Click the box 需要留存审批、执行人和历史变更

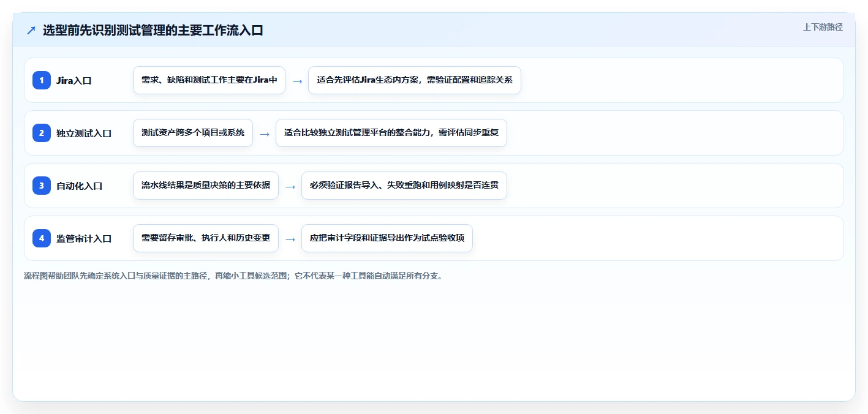(206, 238)
